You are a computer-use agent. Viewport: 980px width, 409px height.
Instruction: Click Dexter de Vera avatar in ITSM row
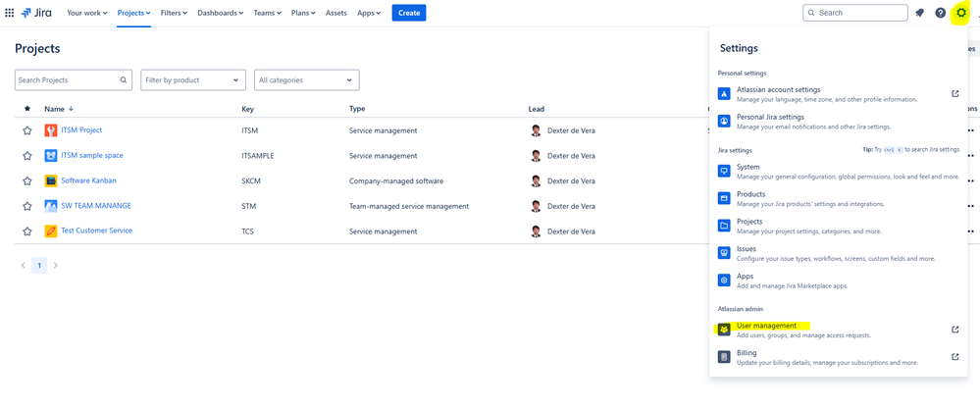coord(536,130)
